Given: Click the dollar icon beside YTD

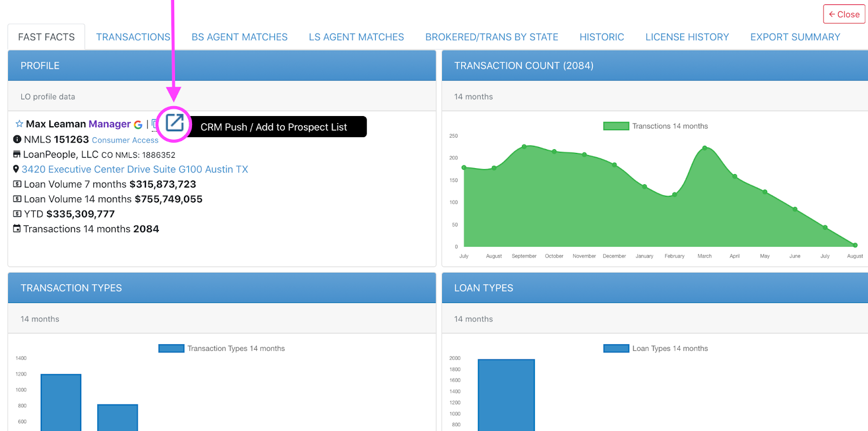Looking at the screenshot, I should coord(17,214).
